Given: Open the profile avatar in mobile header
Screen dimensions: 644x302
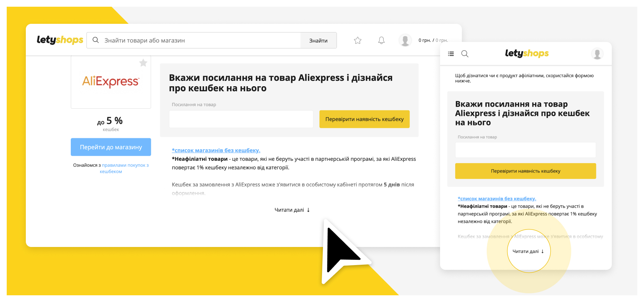Looking at the screenshot, I should click(x=597, y=54).
